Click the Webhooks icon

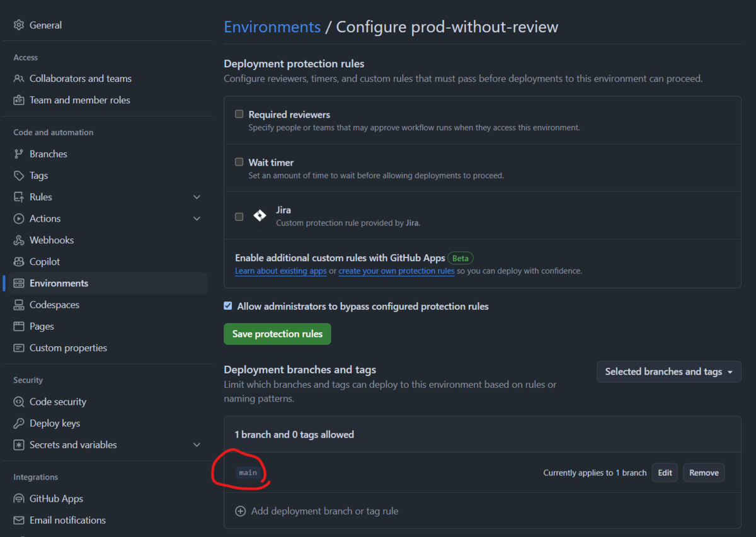(19, 240)
